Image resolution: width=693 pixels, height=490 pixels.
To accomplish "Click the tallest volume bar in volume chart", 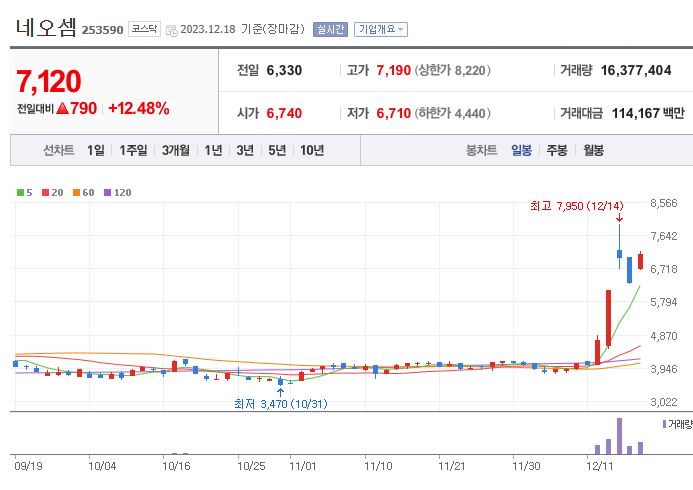I will tap(619, 436).
